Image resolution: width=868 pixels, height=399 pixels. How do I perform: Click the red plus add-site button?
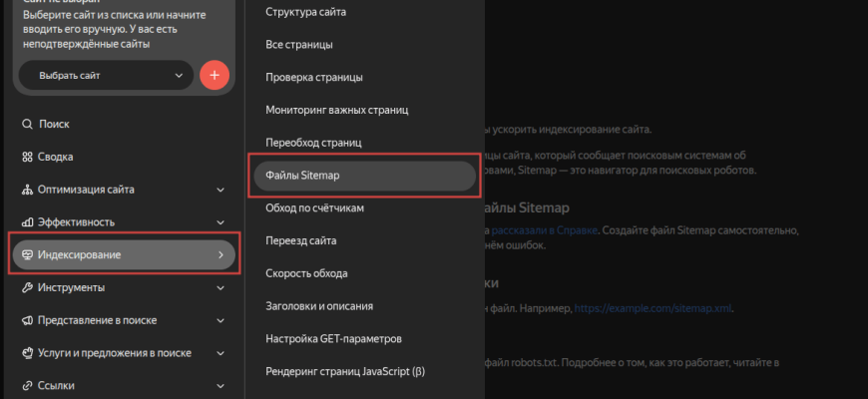215,75
